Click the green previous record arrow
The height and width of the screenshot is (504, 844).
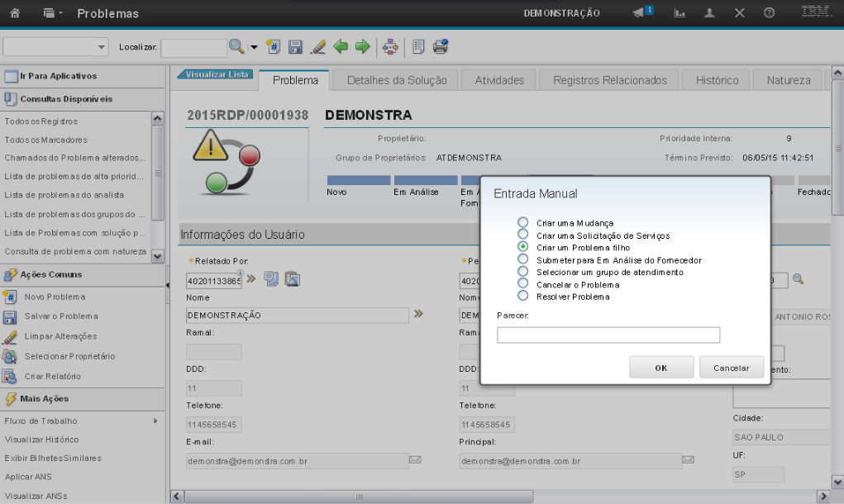point(341,47)
